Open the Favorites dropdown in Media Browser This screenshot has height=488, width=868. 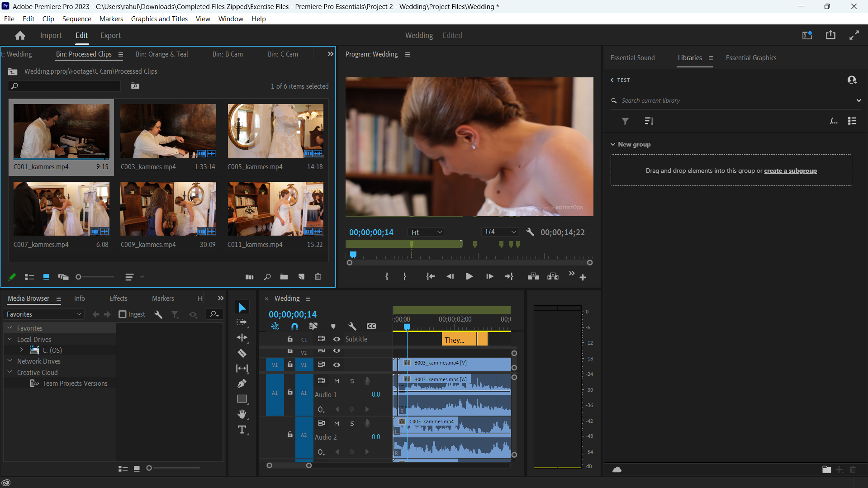coord(44,314)
